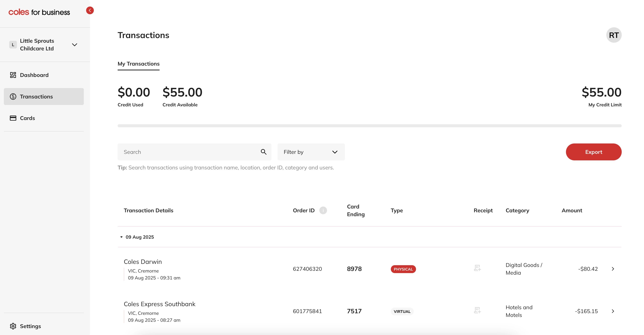
Task: Focus the Search transactions field
Action: point(195,152)
